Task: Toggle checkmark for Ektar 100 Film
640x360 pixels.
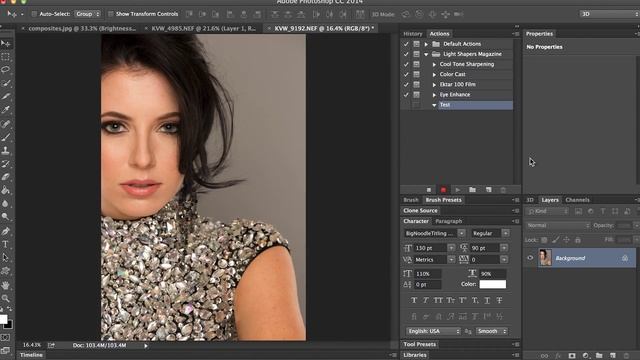Action: [x=406, y=84]
